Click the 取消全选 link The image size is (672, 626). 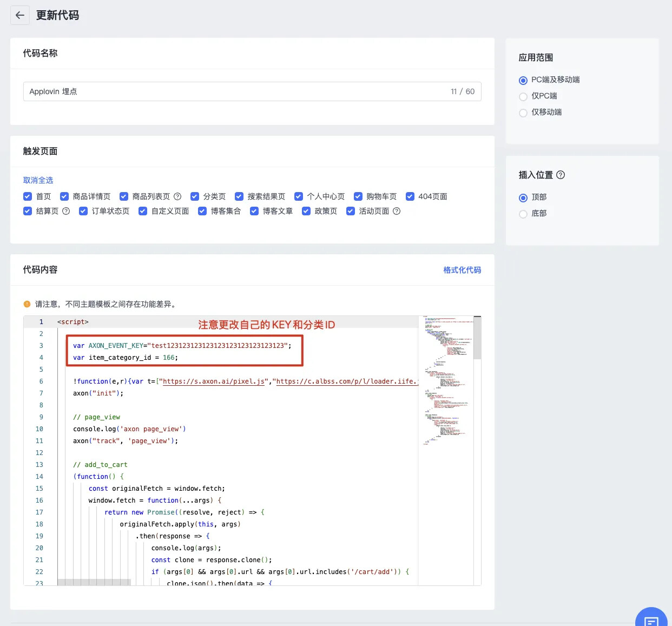(38, 180)
